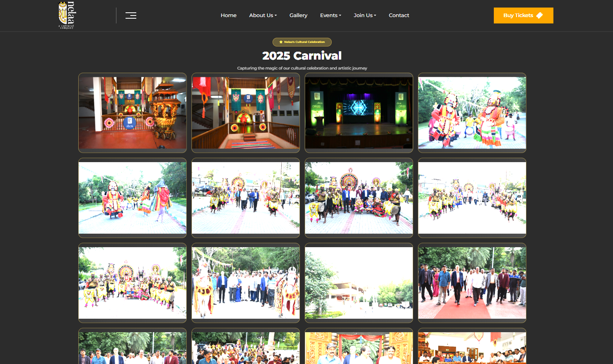Screen dimensions: 613x364
Task: Select the 2025 Carnival heading text
Action: tap(302, 56)
